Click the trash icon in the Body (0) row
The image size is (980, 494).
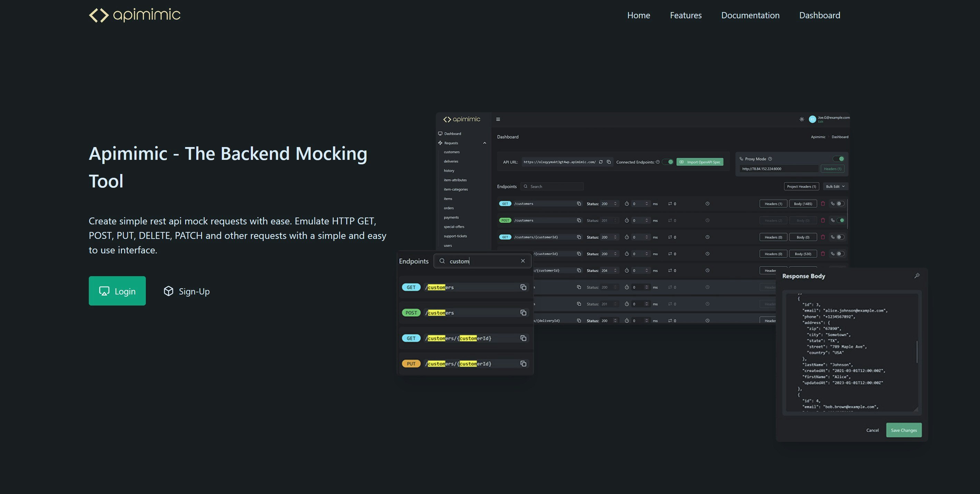click(823, 237)
